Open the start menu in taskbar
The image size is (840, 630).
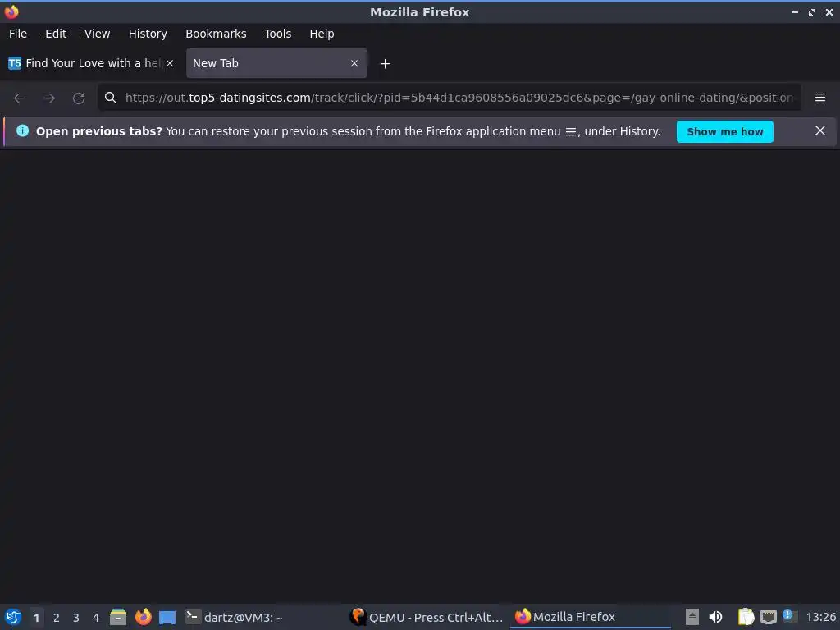pos(13,617)
